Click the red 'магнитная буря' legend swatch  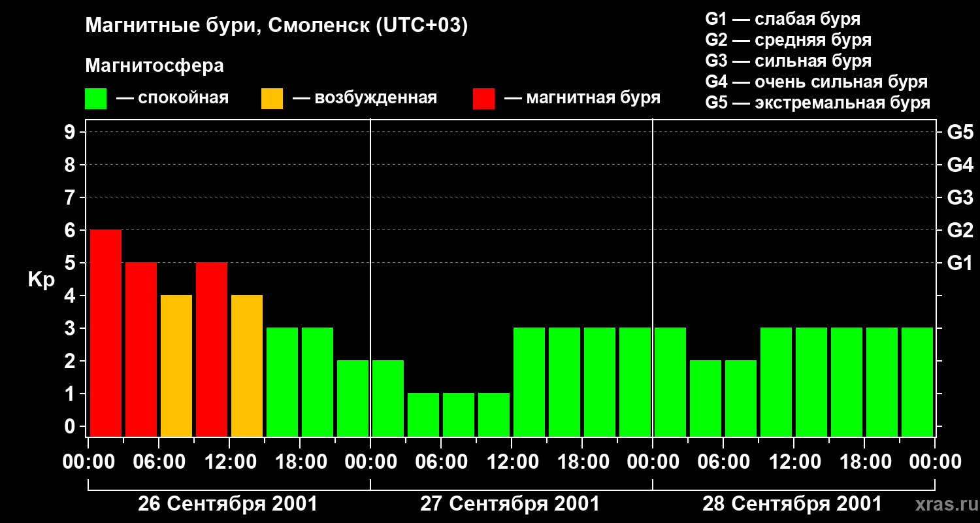483,99
